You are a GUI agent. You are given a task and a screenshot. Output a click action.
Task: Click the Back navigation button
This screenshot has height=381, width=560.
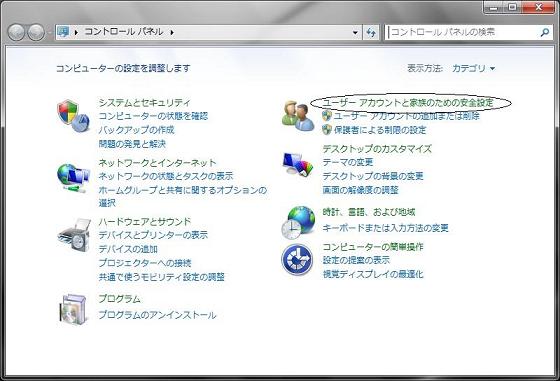pyautogui.click(x=16, y=32)
